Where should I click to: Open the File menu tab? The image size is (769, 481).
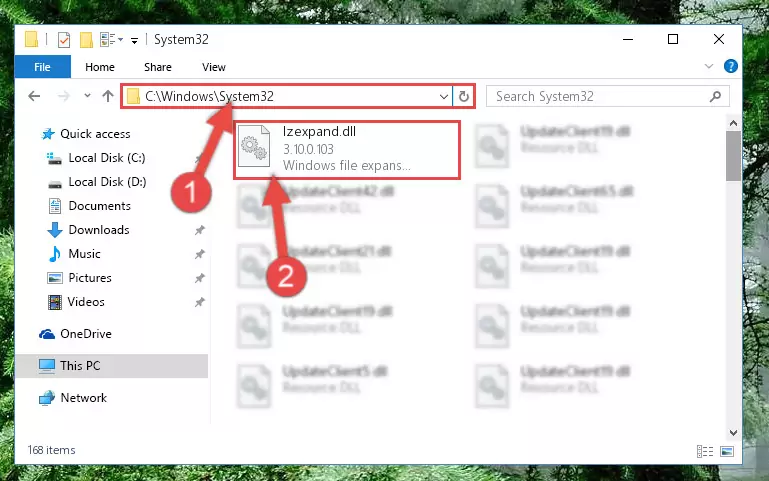43,67
